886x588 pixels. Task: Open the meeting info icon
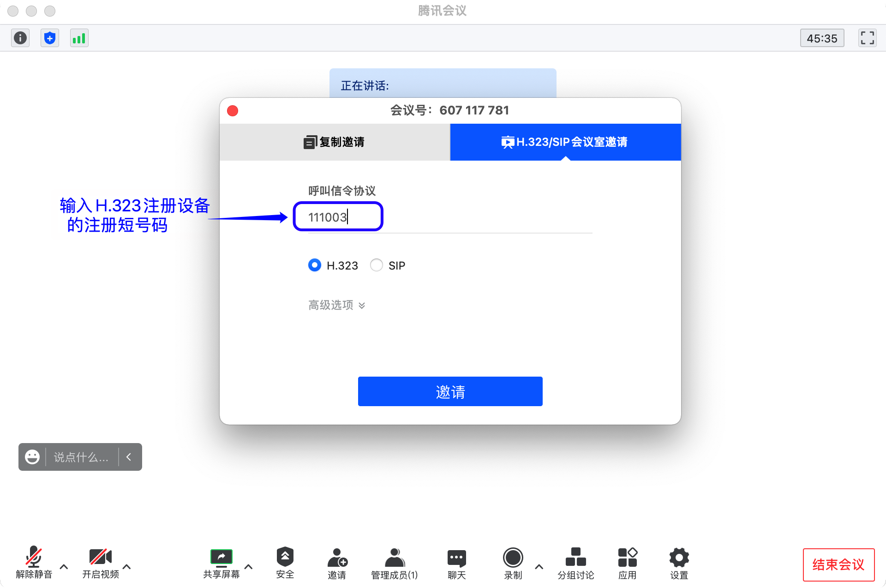click(x=20, y=38)
